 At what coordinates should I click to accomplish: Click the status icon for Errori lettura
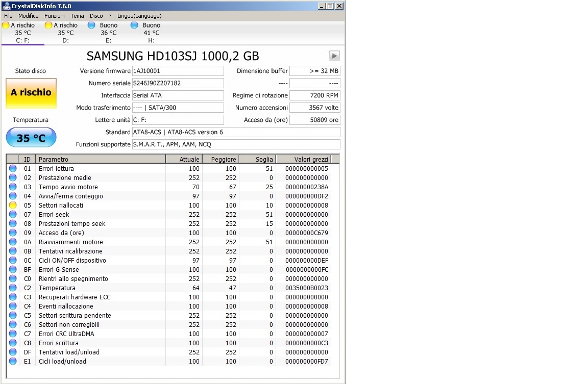[13, 169]
